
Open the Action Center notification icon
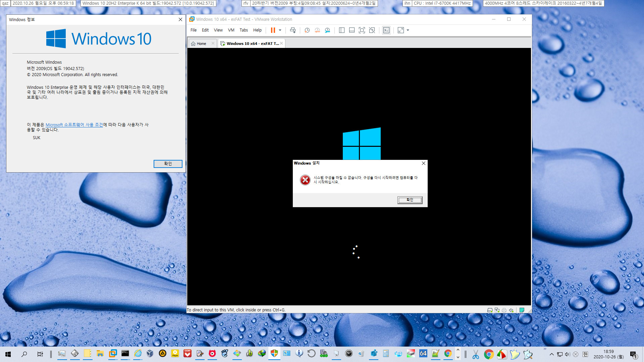634,354
